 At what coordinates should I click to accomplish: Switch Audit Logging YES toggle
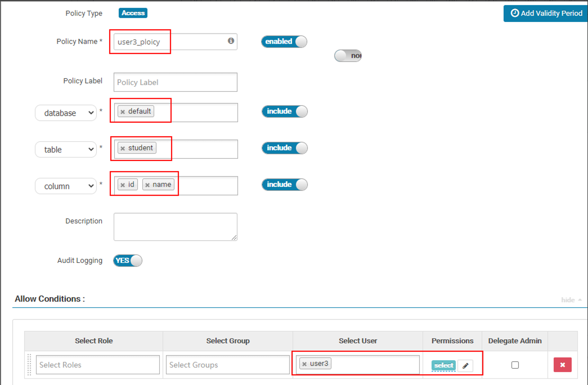(x=128, y=261)
